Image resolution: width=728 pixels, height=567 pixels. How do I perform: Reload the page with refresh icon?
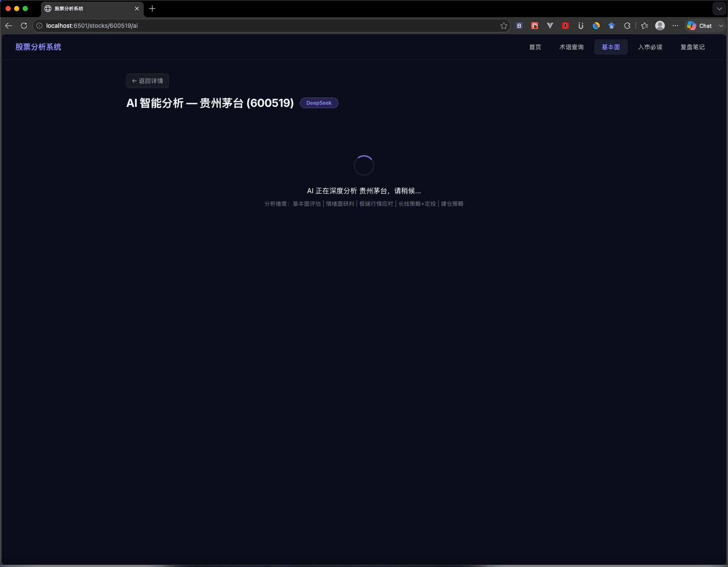click(24, 26)
